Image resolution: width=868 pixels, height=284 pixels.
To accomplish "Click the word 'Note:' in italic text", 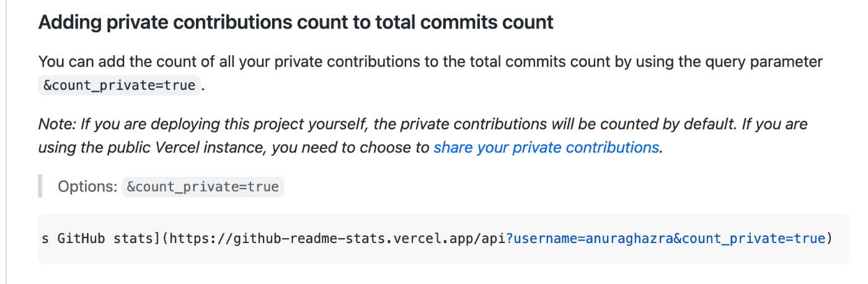I will tap(56, 124).
